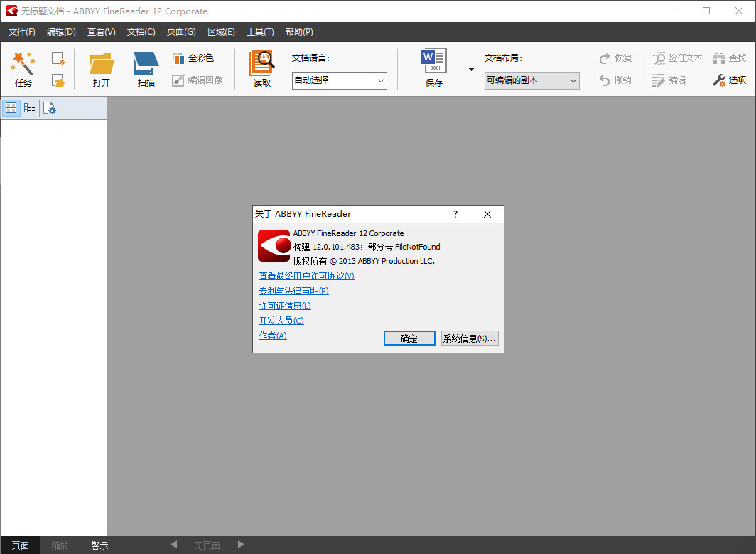Click the 验证文本 verify text icon

(659, 58)
